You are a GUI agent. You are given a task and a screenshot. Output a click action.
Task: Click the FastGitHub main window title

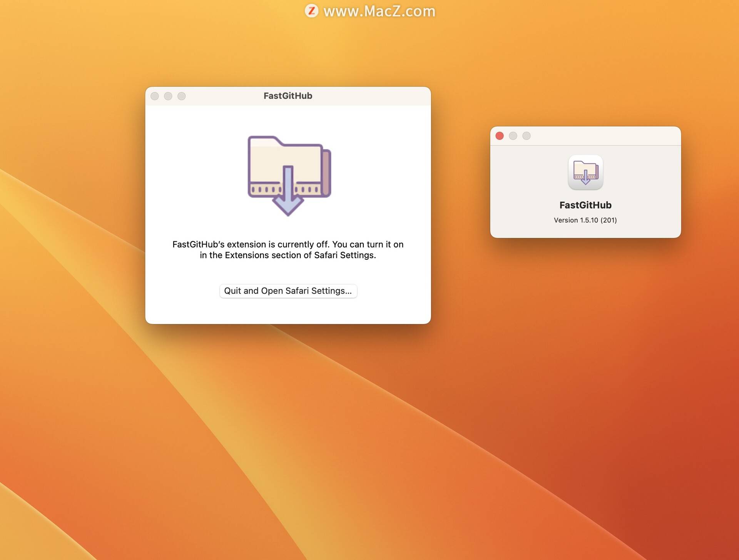pyautogui.click(x=288, y=96)
